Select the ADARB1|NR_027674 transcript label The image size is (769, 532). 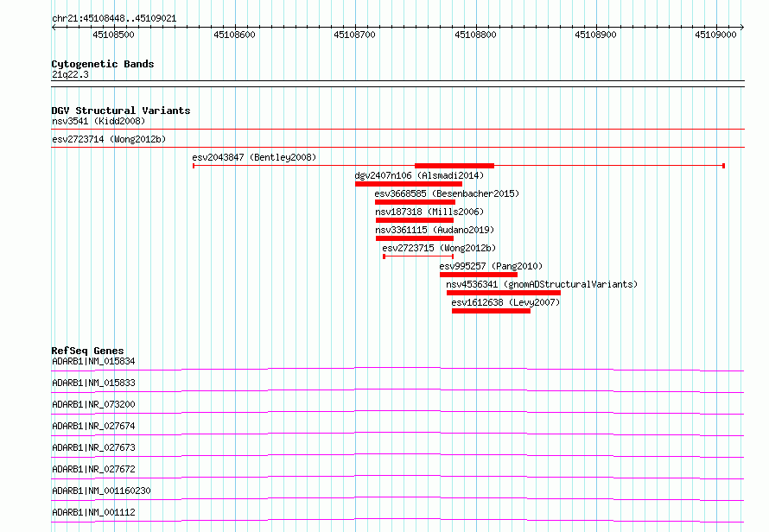tap(93, 426)
